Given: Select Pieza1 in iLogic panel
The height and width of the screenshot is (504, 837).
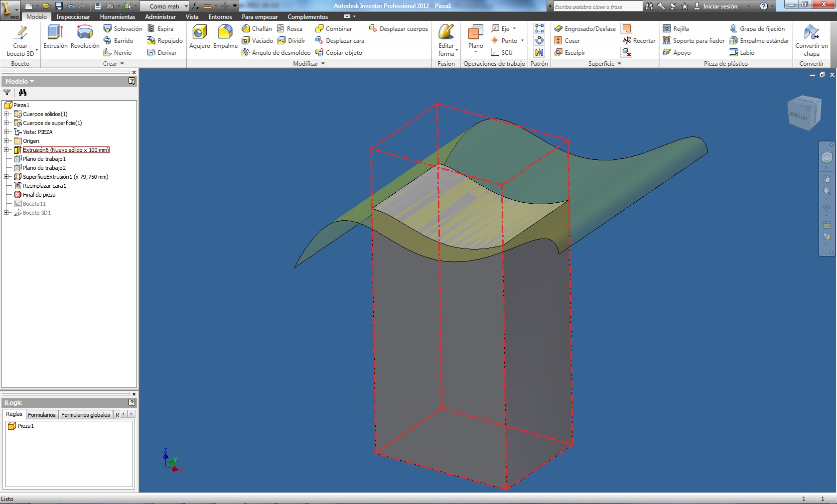Looking at the screenshot, I should (21, 426).
